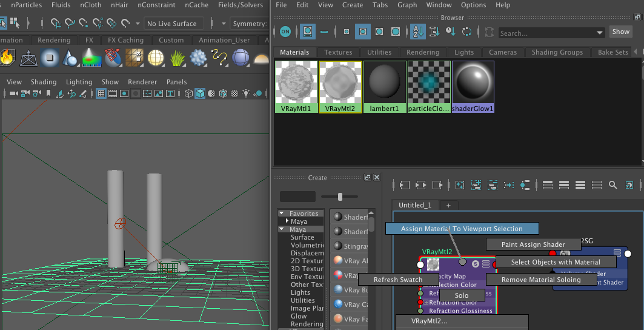Image resolution: width=644 pixels, height=330 pixels.
Task: Click the ocean shelf icon with spotlight
Action: tap(91, 58)
